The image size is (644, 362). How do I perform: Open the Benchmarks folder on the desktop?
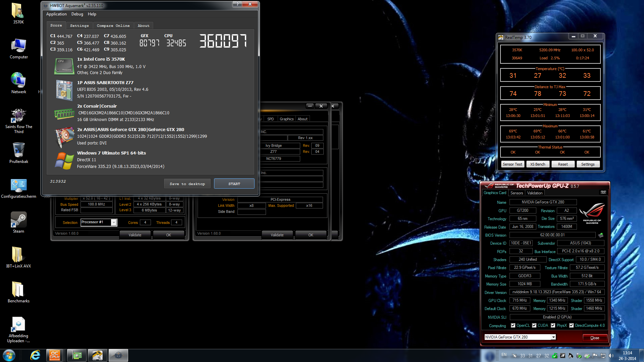click(18, 292)
